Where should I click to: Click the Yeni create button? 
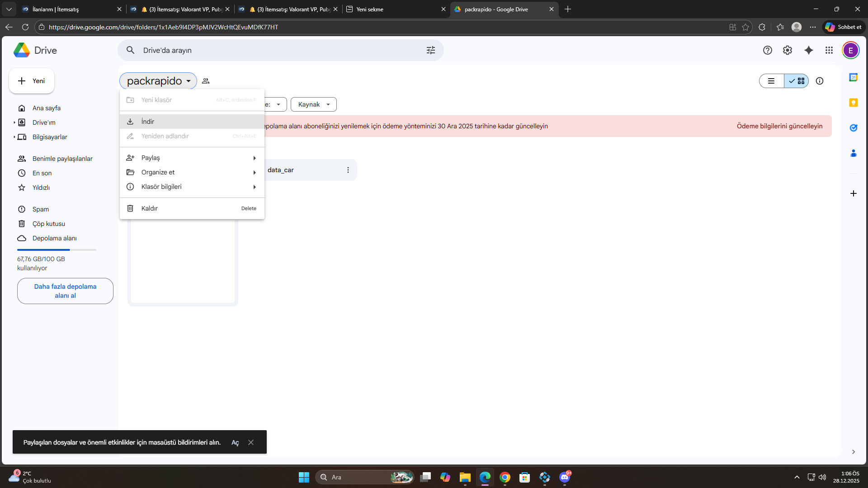point(32,81)
